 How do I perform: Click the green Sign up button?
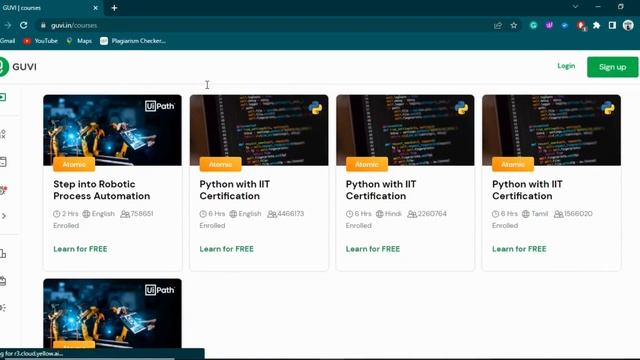[x=612, y=67]
